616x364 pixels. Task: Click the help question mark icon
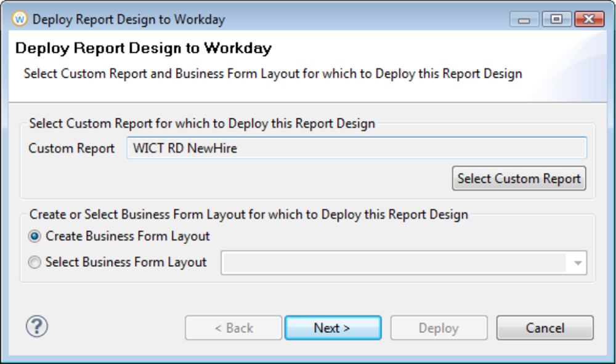(37, 326)
